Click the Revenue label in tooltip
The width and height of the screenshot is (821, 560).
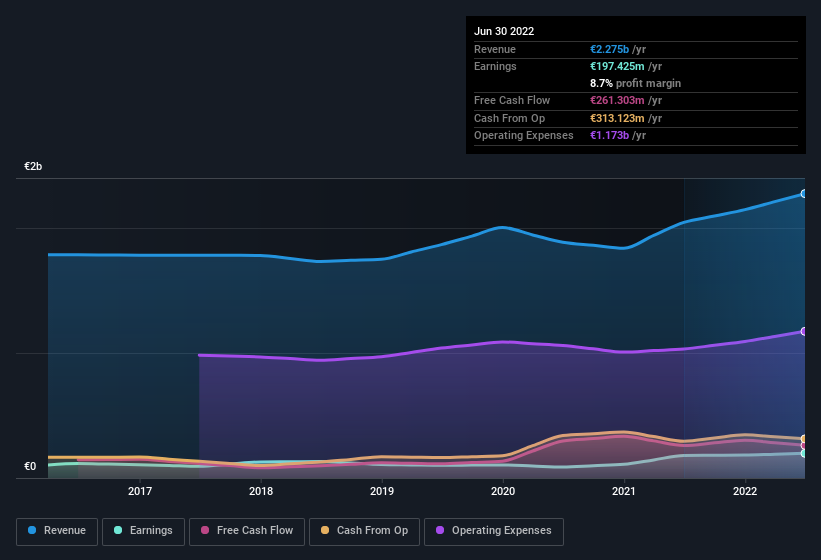pyautogui.click(x=495, y=49)
